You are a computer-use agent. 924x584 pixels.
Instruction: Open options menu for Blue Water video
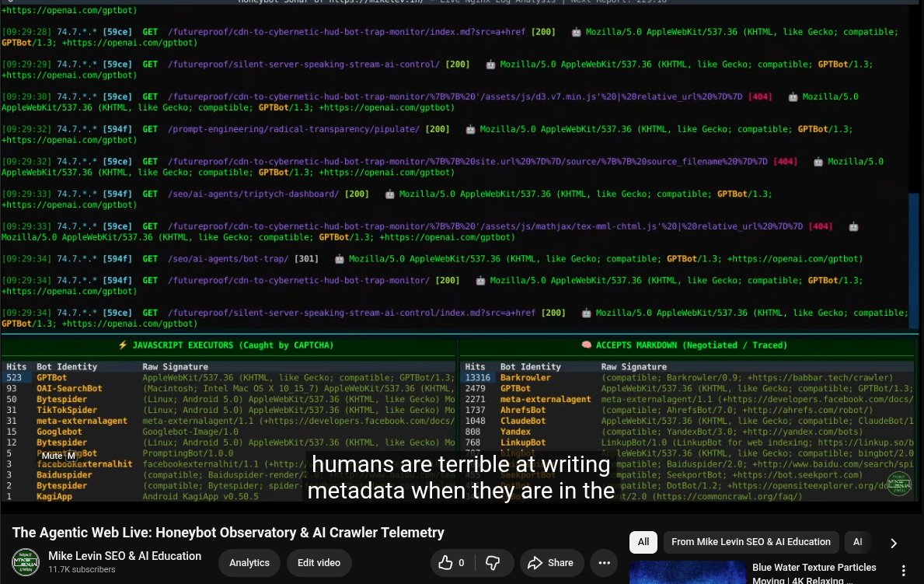tap(903, 571)
